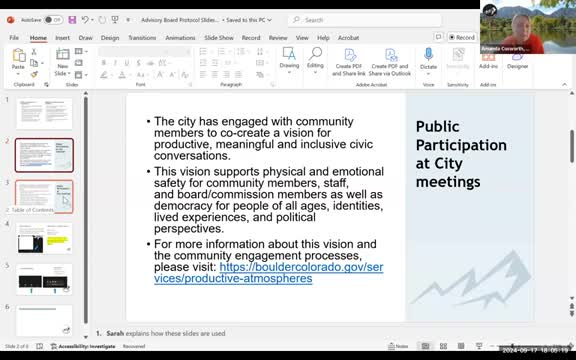The image size is (576, 360).
Task: Click the Format Painter brush icon
Action: coord(34,74)
